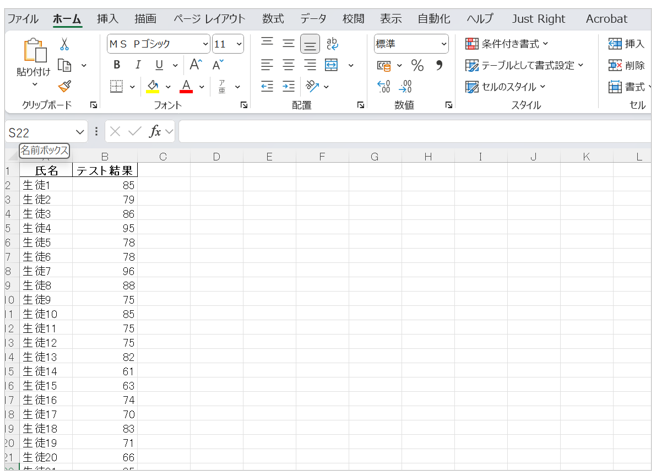657x476 pixels.
Task: Cut selection with scissors icon
Action: pyautogui.click(x=64, y=44)
